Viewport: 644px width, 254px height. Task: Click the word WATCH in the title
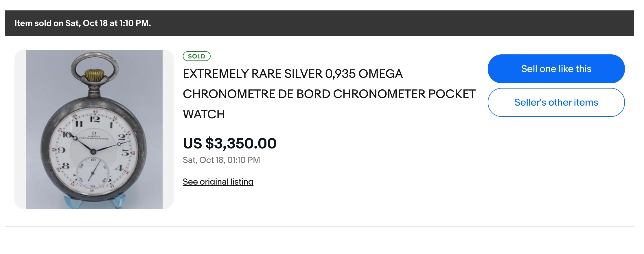pos(204,114)
